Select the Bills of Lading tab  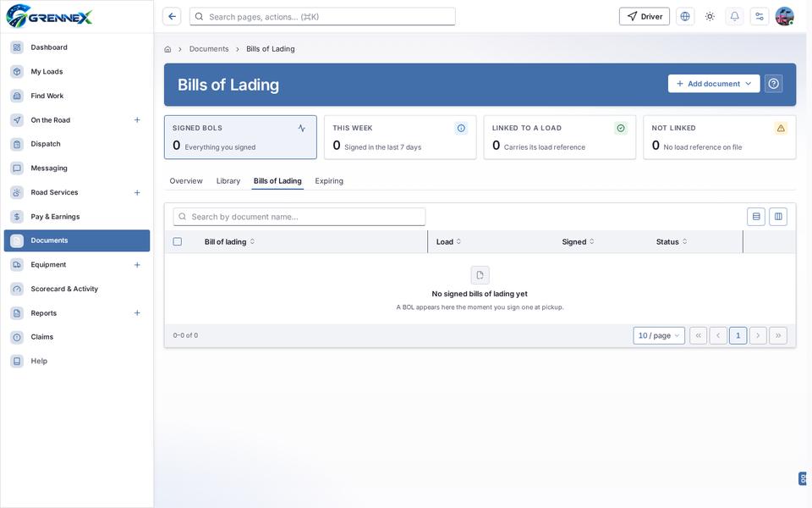pyautogui.click(x=277, y=181)
